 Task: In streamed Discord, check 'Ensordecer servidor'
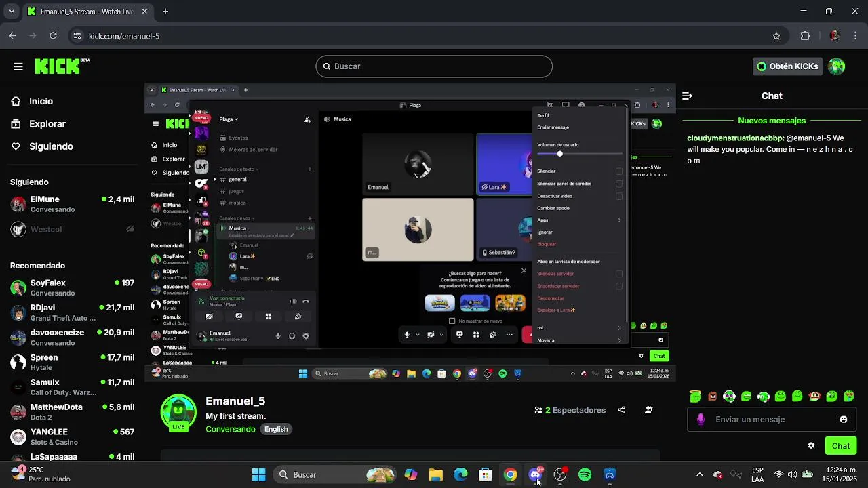(619, 286)
